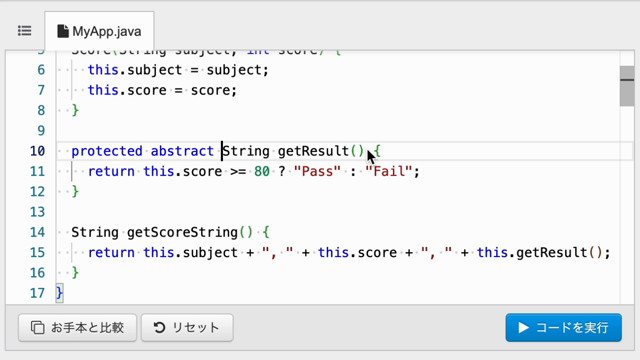
Task: Click the copy icon in お手本と比較 button
Action: (x=38, y=327)
